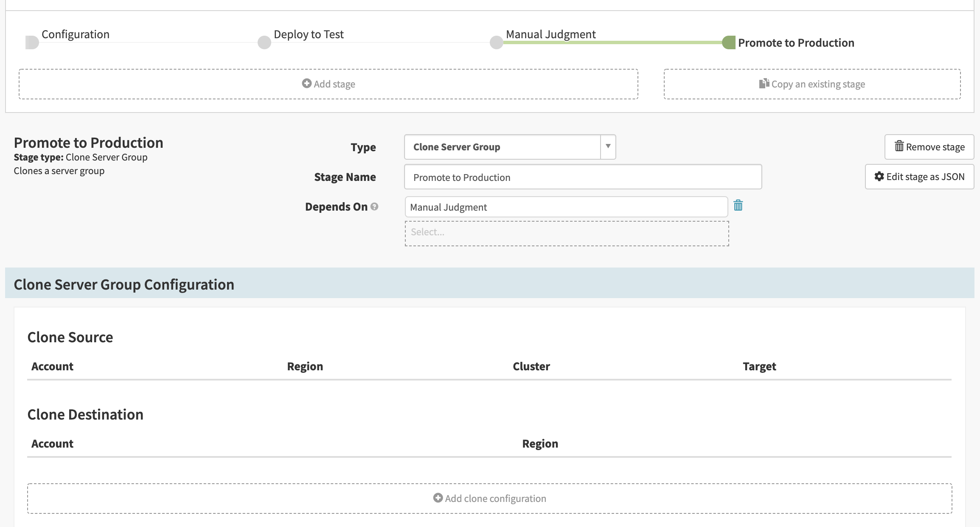Viewport: 980px width, 527px height.
Task: Click the Configuration stage marker in the pipeline
Action: tap(32, 42)
